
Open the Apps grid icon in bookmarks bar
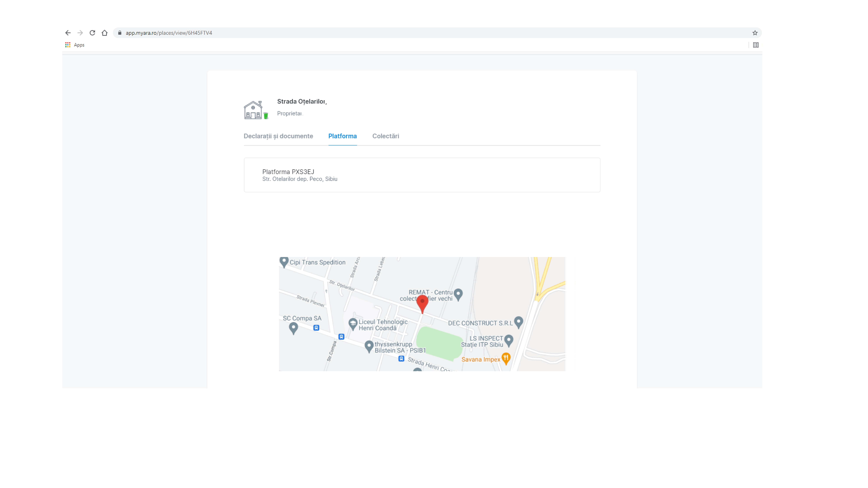68,45
